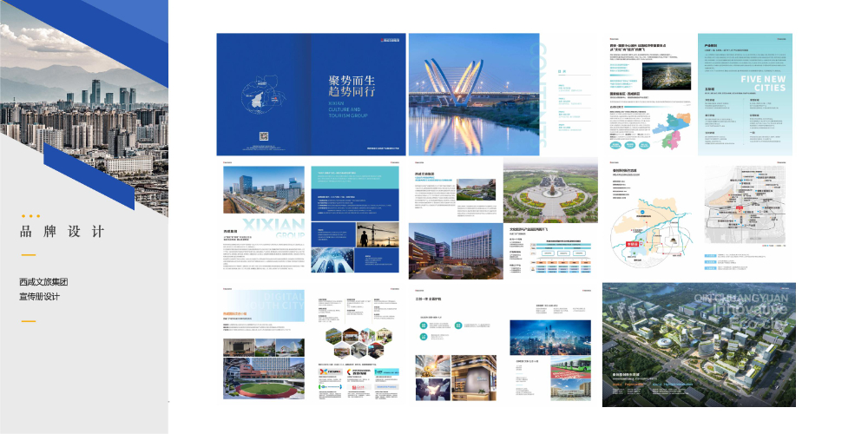Image resolution: width=868 pixels, height=434 pixels.
Task: Click the FIVE NEW CITIES heading
Action: [763, 83]
